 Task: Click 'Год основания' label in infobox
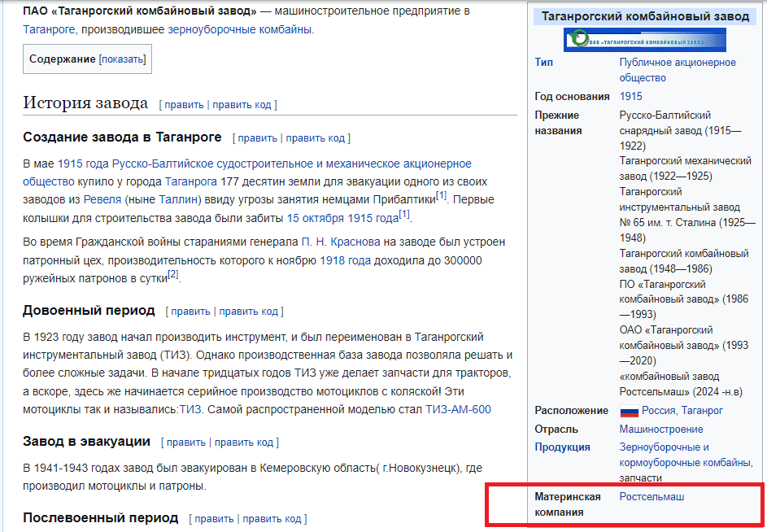coord(572,97)
